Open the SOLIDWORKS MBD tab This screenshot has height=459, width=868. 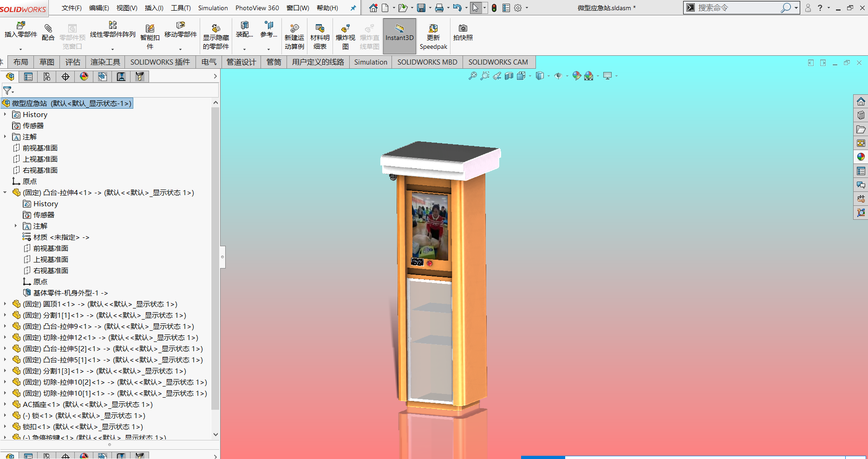427,62
